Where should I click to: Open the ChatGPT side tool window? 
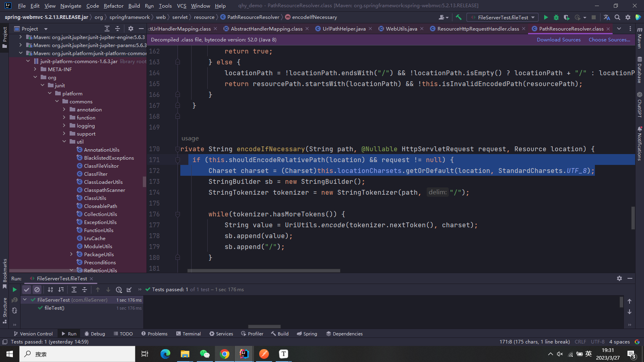click(640, 105)
